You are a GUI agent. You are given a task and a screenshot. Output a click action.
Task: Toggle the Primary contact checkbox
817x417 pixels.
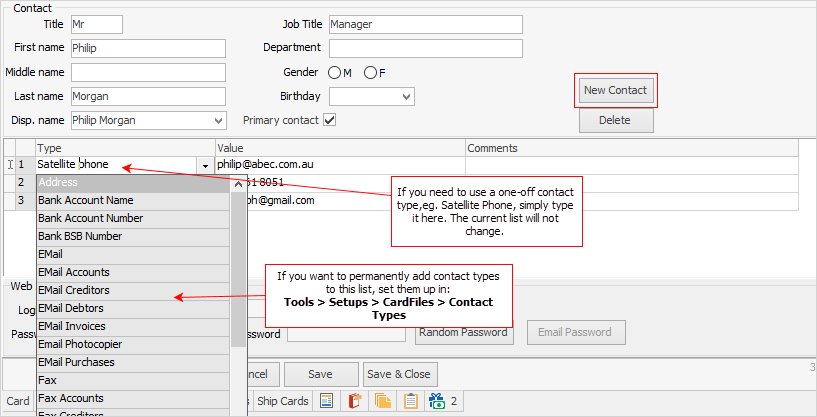pyautogui.click(x=329, y=120)
